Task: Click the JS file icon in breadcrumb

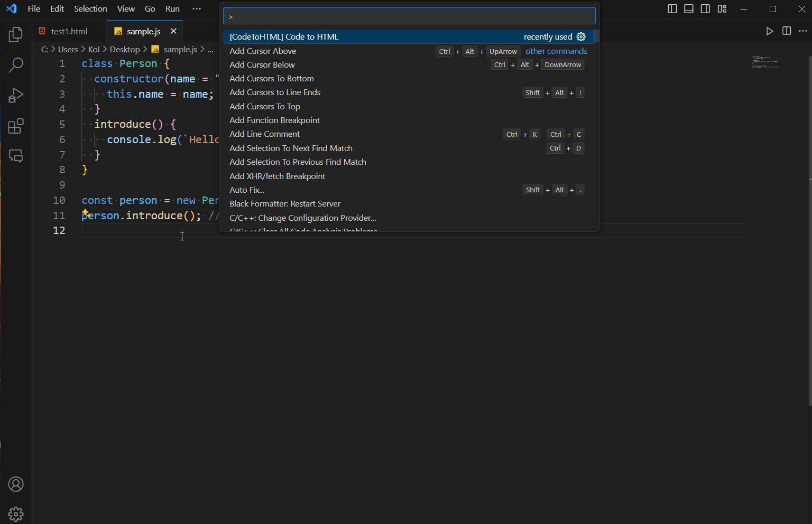Action: pyautogui.click(x=155, y=49)
